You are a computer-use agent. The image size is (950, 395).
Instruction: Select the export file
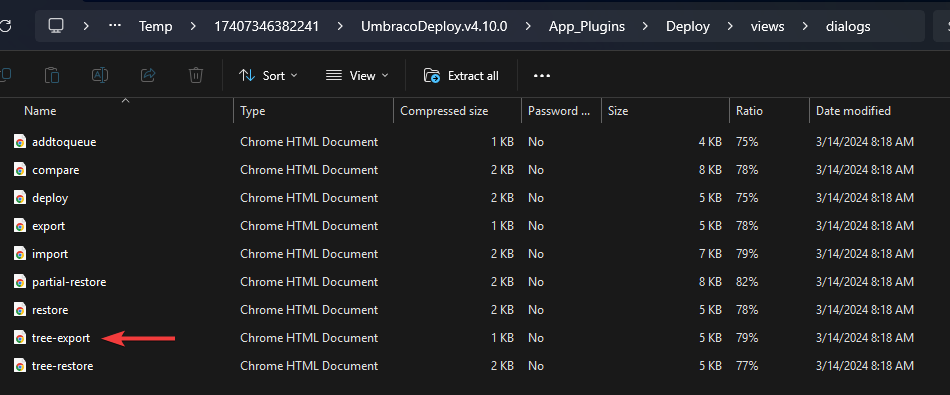[x=48, y=226]
